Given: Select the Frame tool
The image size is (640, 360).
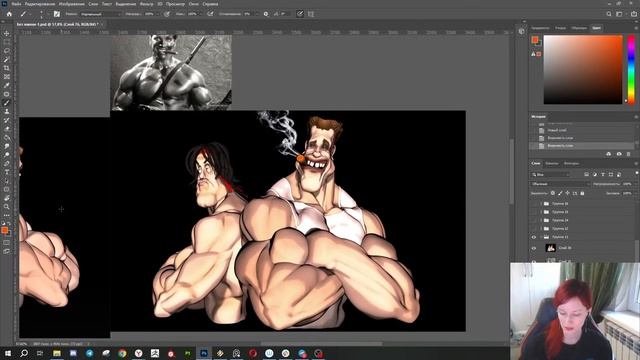Looking at the screenshot, I should (x=7, y=76).
